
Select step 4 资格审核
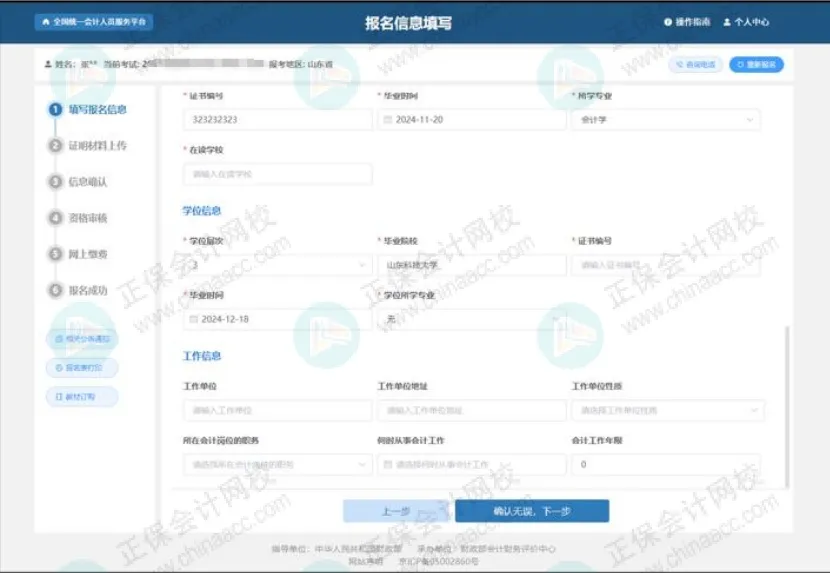(78, 218)
